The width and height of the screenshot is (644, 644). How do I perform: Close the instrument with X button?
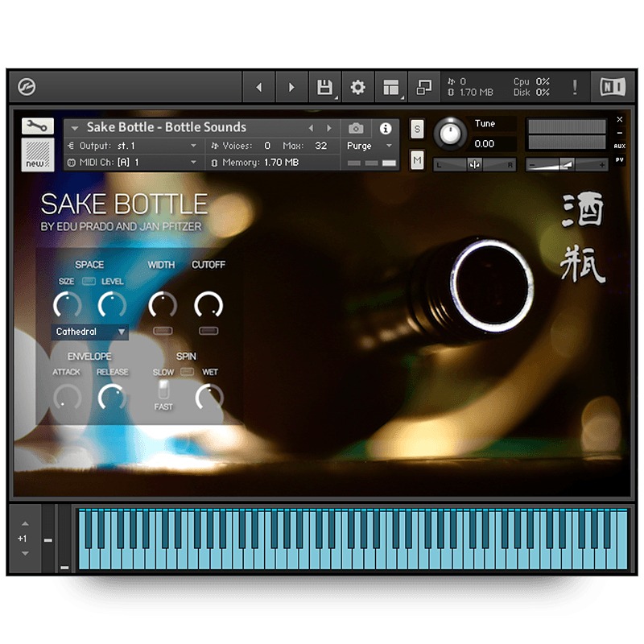point(619,119)
